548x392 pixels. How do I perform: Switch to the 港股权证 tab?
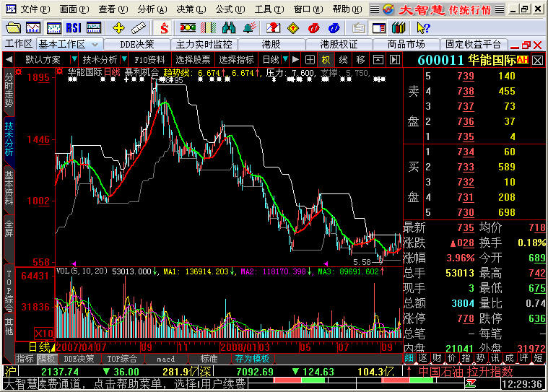pyautogui.click(x=339, y=45)
